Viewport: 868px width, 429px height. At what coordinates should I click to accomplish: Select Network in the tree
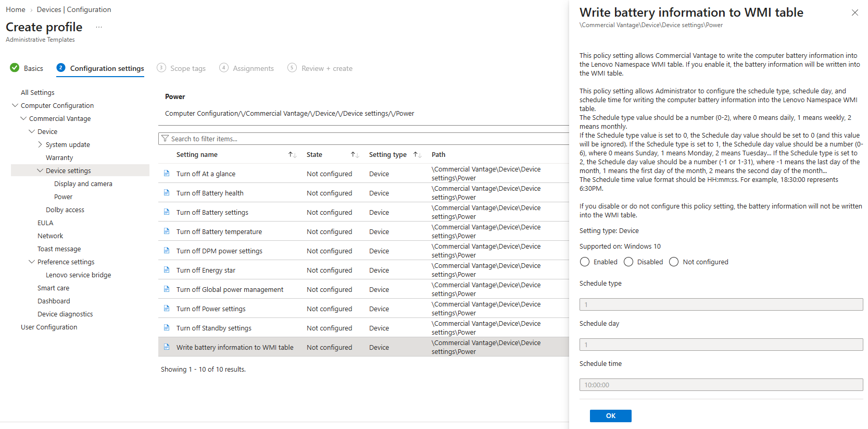click(50, 236)
